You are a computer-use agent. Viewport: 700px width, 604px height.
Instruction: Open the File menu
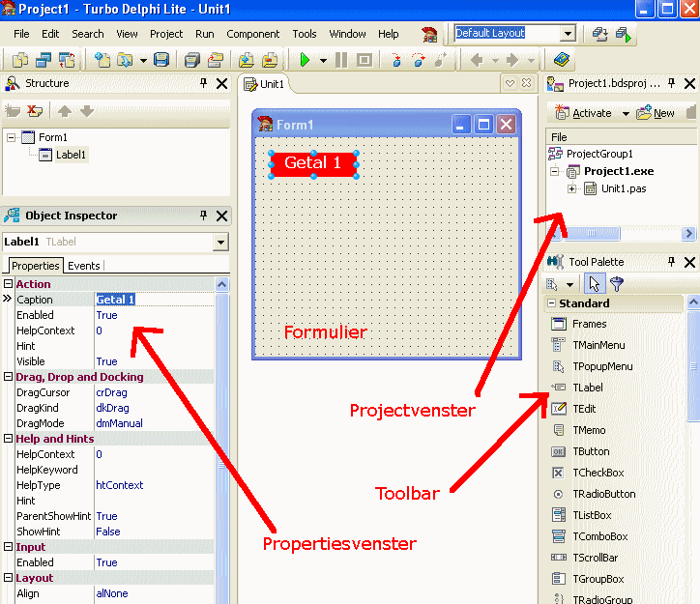[21, 34]
